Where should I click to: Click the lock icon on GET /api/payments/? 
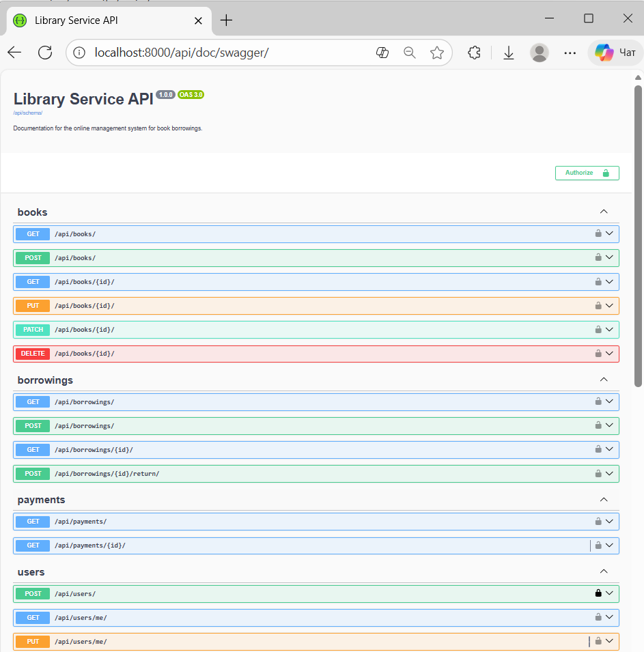(598, 522)
